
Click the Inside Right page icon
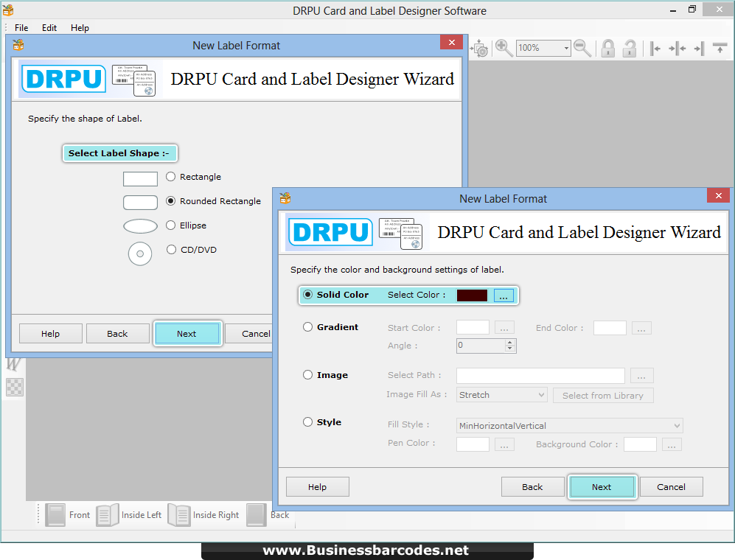179,515
